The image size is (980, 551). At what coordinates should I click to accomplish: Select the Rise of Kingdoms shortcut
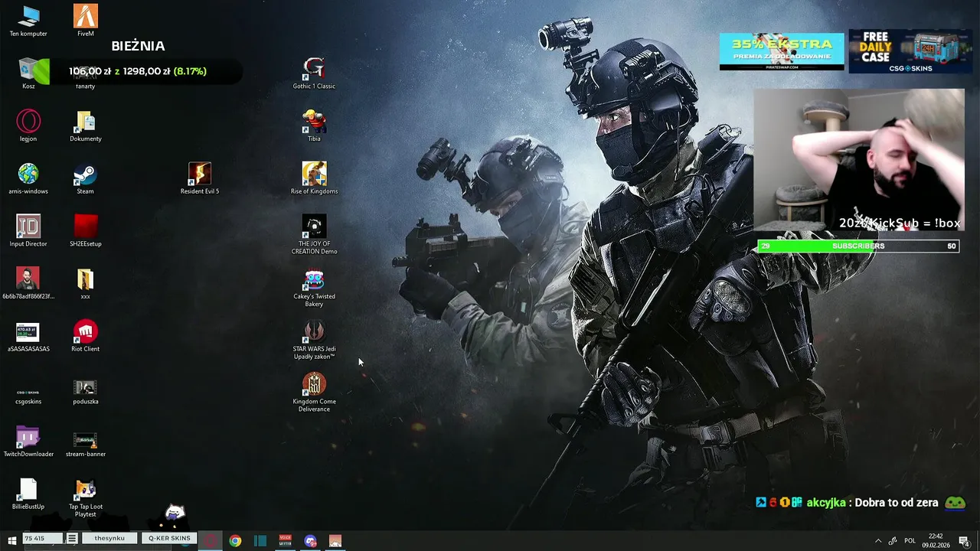(x=314, y=178)
